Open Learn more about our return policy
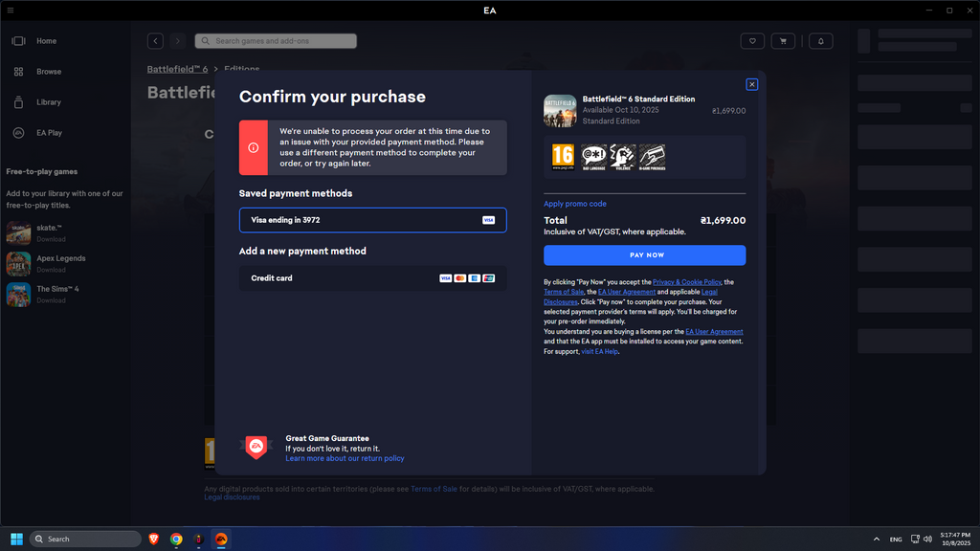 coord(345,458)
